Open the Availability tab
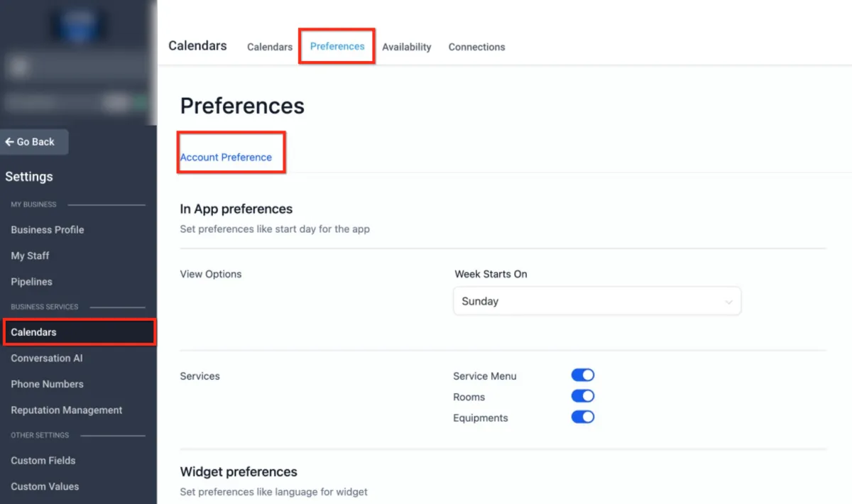The height and width of the screenshot is (504, 852). coord(407,47)
